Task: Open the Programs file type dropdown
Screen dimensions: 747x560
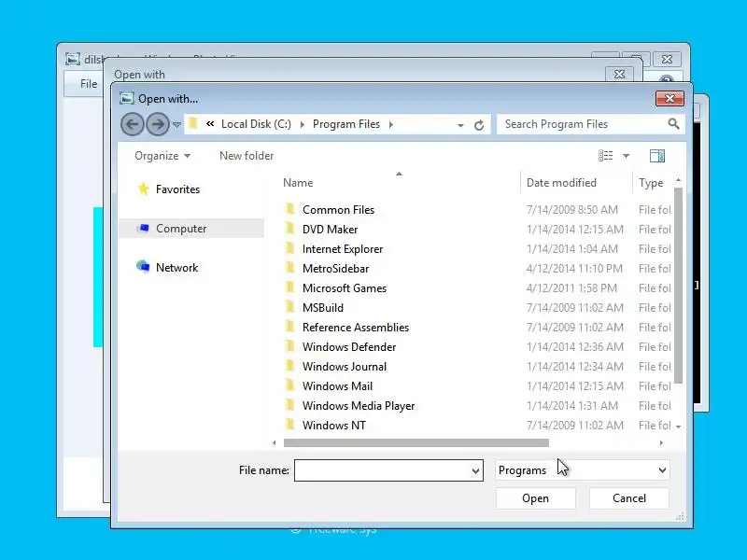Action: [582, 470]
